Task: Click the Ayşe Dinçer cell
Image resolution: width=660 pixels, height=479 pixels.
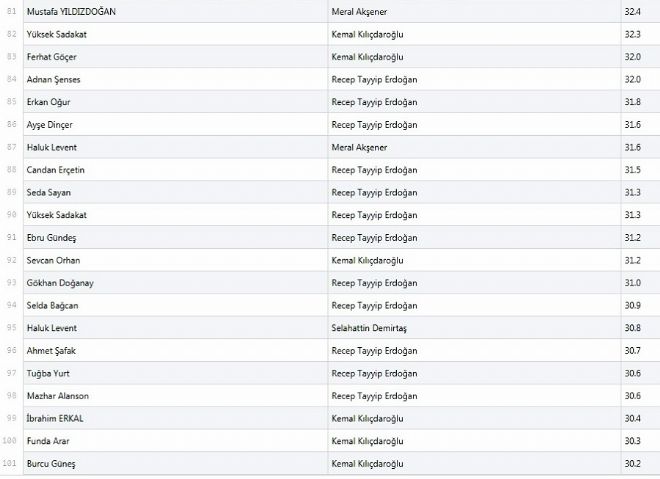Action: click(50, 124)
